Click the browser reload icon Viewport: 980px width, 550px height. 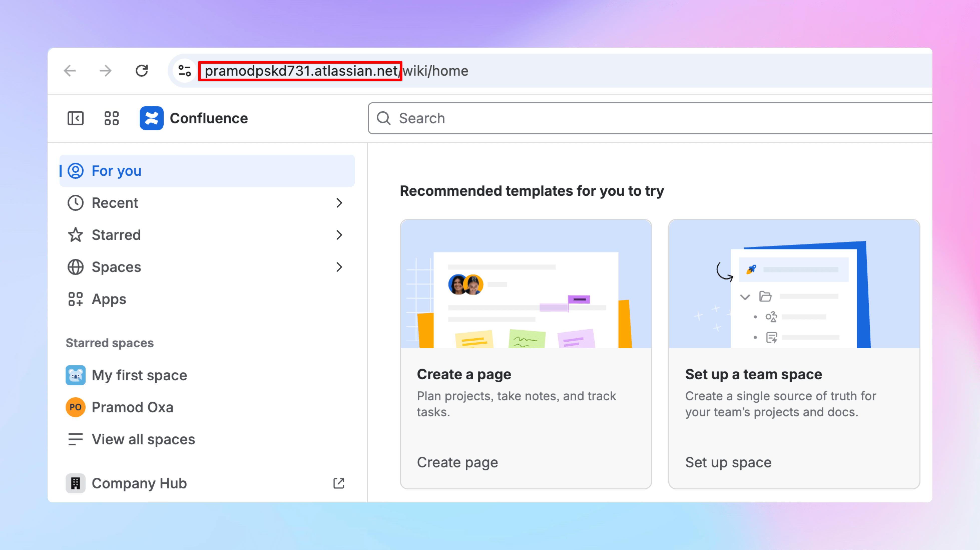142,71
